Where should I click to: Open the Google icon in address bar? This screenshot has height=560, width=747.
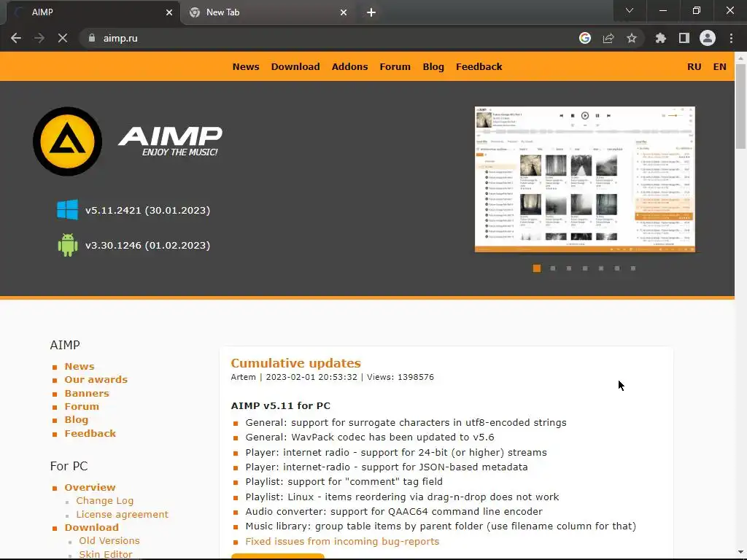click(x=585, y=38)
